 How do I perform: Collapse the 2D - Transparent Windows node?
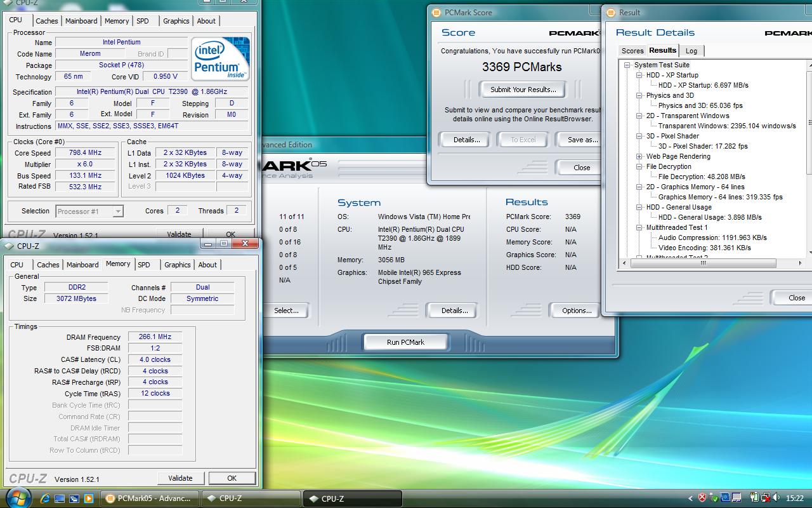coord(639,116)
